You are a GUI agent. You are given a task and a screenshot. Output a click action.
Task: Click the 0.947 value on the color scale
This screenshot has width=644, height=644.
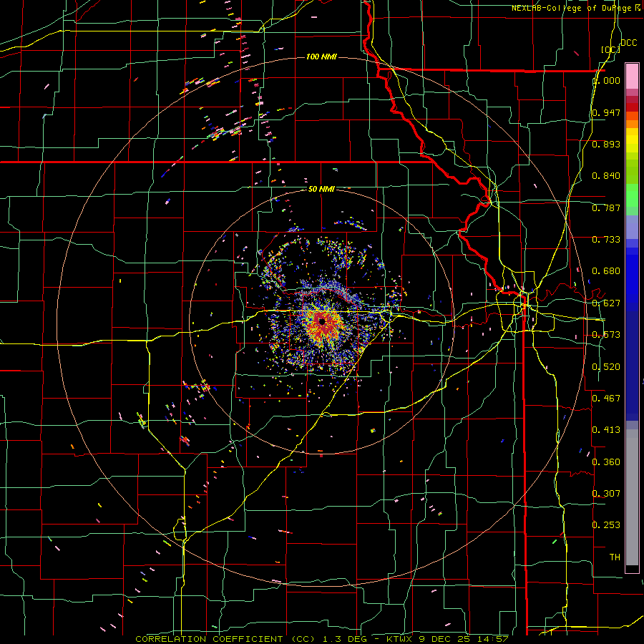[607, 112]
